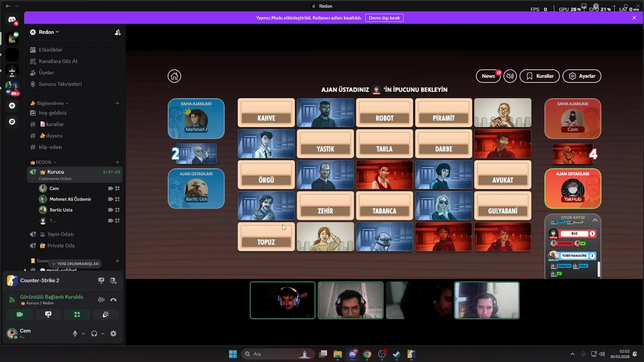Collapse the Oyun Kaydı game log
The width and height of the screenshot is (644, 362).
coord(595,220)
